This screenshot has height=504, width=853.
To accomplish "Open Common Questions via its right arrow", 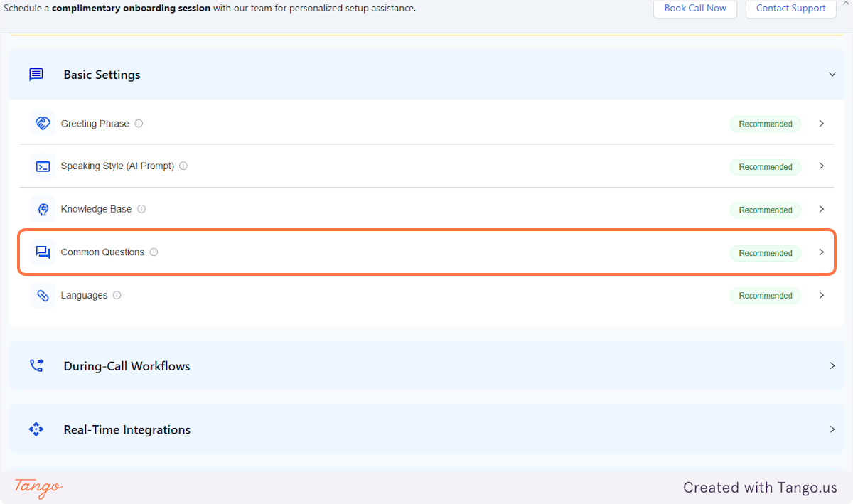I will 822,252.
